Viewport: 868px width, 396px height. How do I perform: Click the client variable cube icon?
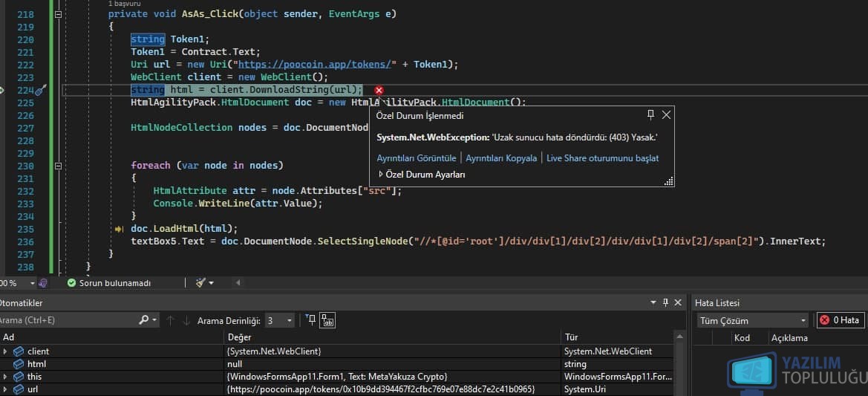coord(19,351)
